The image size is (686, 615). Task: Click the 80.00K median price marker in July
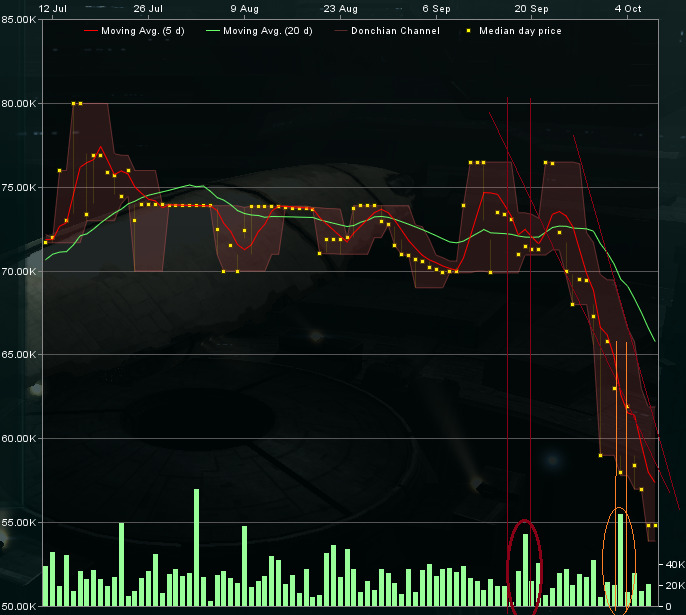coord(77,103)
